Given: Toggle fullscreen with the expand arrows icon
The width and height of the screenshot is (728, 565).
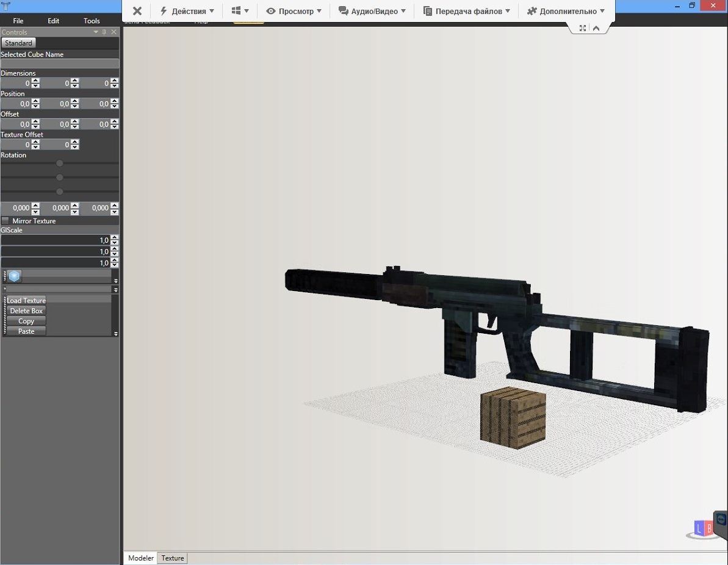Looking at the screenshot, I should pyautogui.click(x=583, y=27).
